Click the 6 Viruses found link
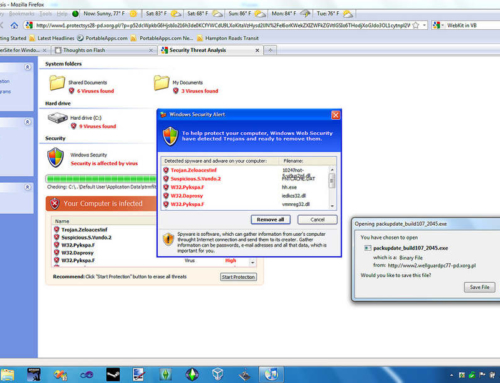This screenshot has height=383, width=500. (96, 91)
